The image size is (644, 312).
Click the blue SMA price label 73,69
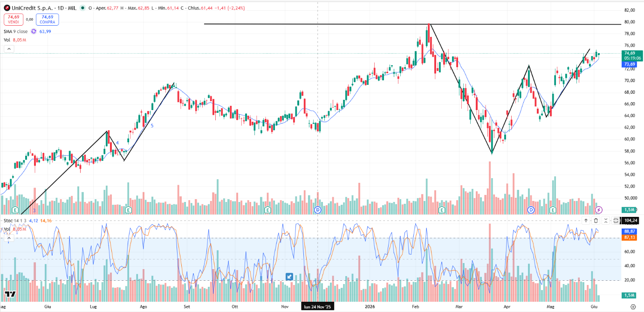tap(630, 64)
